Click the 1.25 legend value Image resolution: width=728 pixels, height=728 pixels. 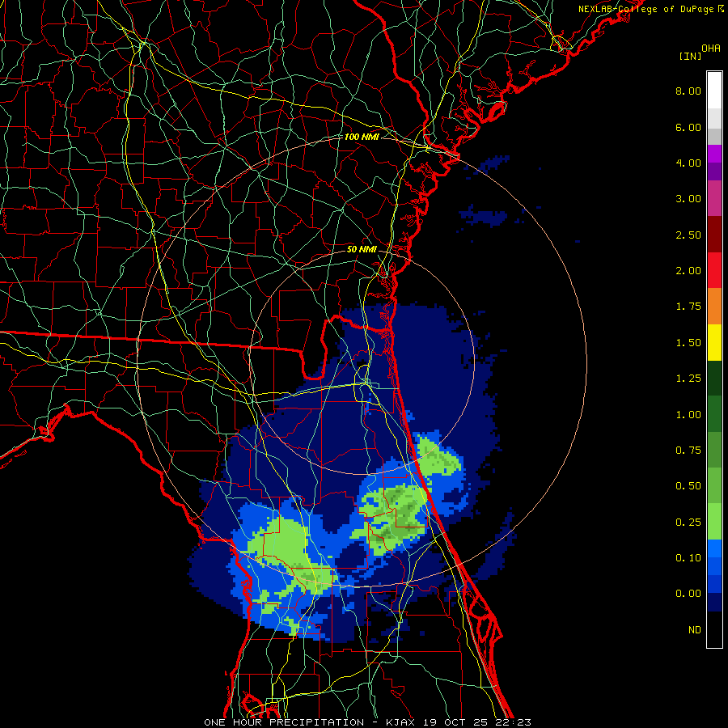click(688, 379)
